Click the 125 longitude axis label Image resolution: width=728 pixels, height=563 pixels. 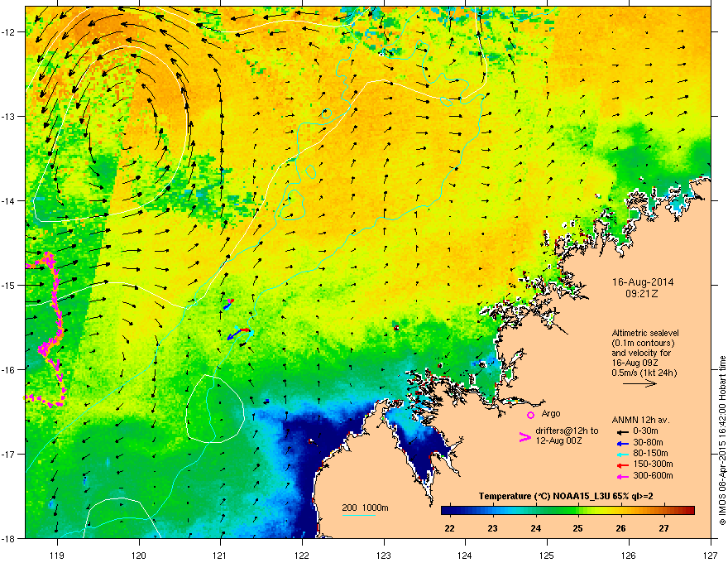tap(547, 555)
